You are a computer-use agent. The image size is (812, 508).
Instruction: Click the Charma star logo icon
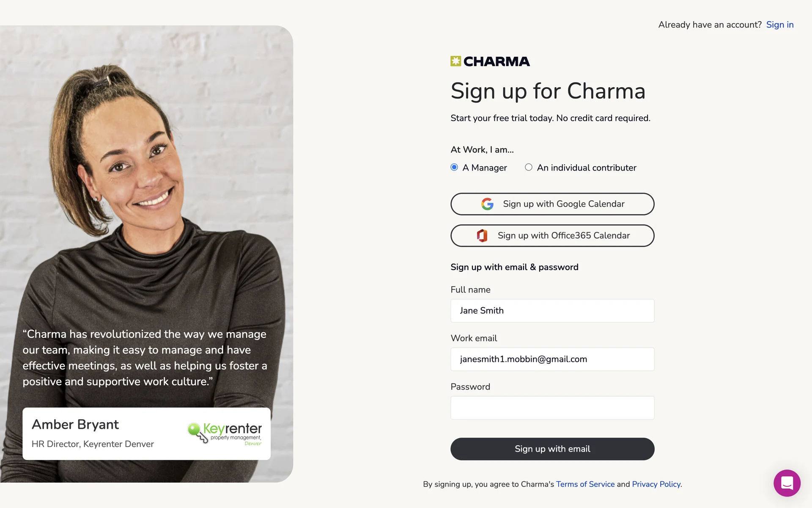coord(455,61)
